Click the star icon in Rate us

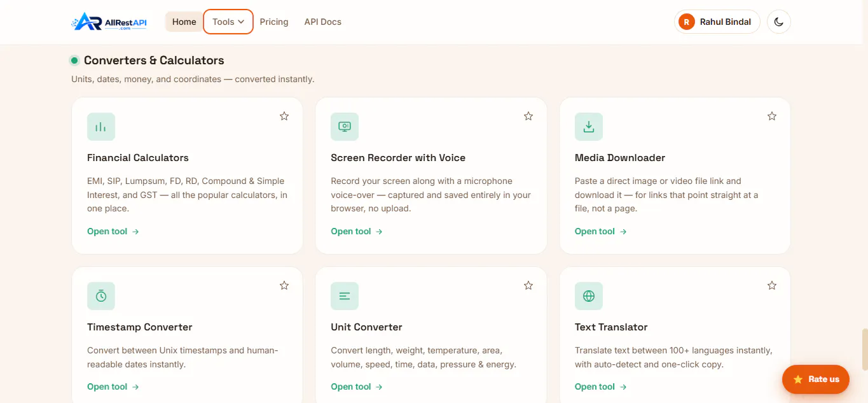coord(798,379)
